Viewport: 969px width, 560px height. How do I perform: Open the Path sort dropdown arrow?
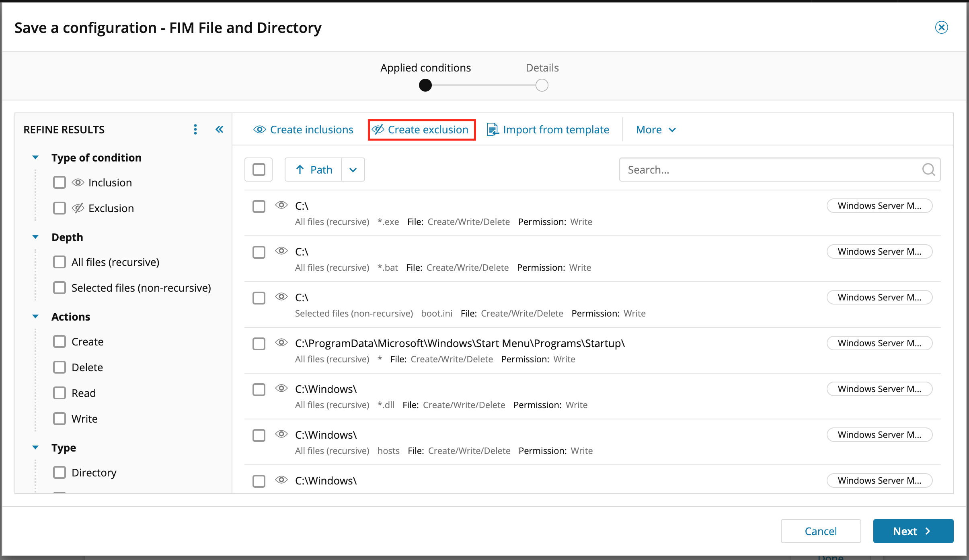click(353, 170)
